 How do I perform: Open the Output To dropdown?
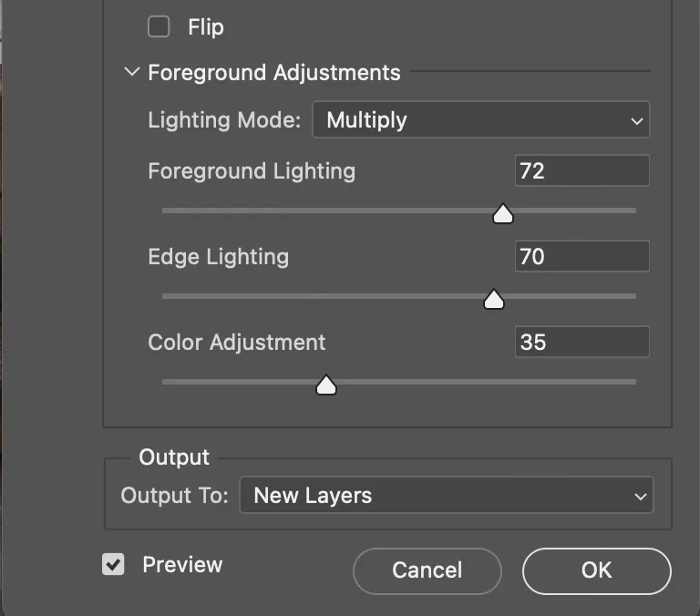pyautogui.click(x=446, y=496)
